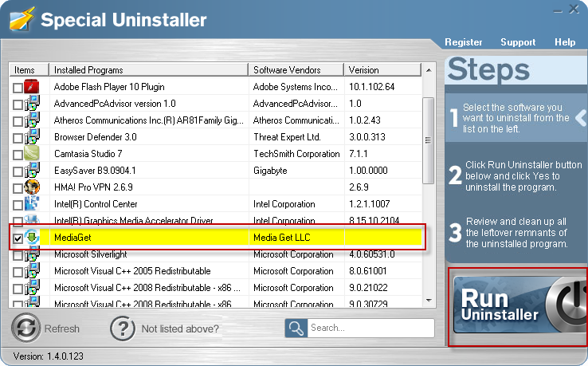Sort by the Items column header
This screenshot has height=366, width=588.
pos(29,70)
